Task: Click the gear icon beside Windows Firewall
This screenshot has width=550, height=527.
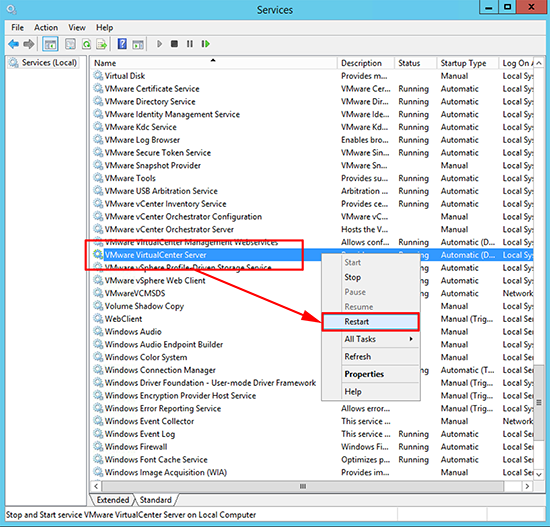Action: (98, 446)
